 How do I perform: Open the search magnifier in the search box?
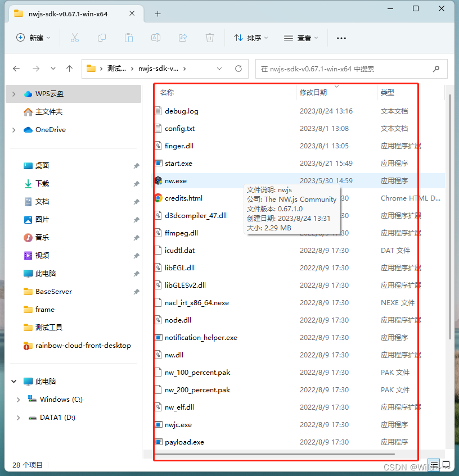tap(436, 68)
